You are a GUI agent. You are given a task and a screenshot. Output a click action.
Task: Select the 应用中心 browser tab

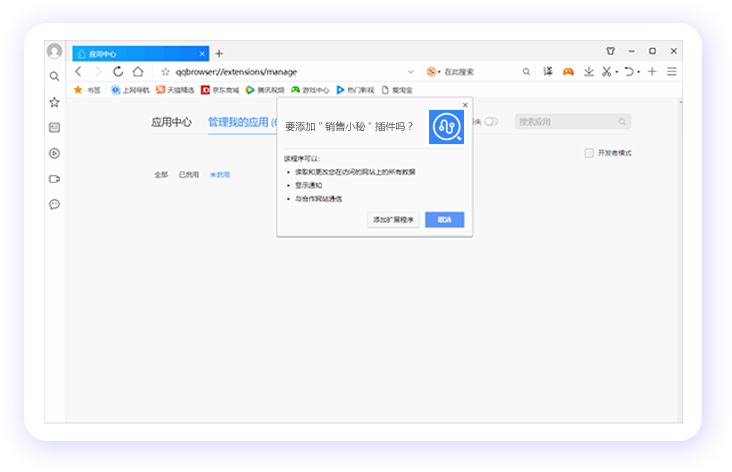coord(141,54)
